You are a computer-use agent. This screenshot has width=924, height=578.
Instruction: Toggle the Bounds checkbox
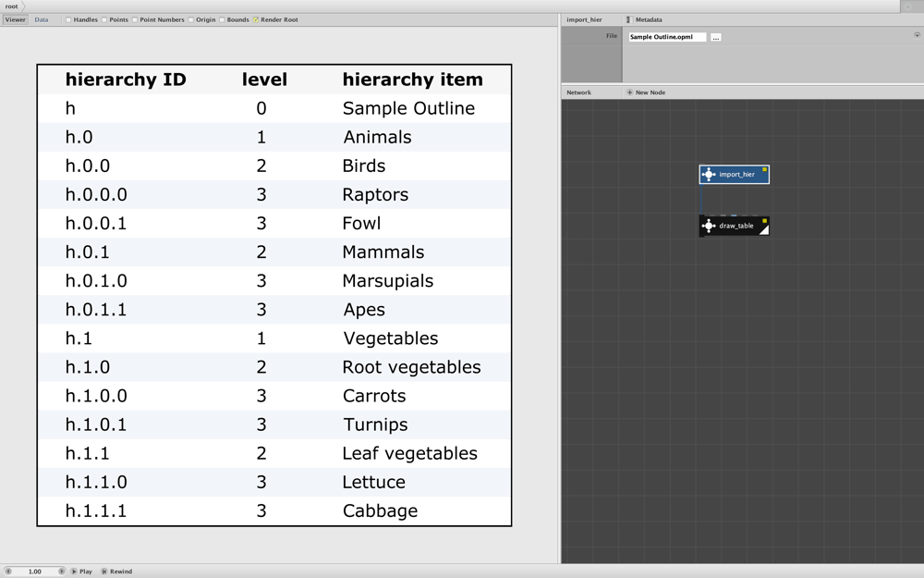click(x=222, y=19)
